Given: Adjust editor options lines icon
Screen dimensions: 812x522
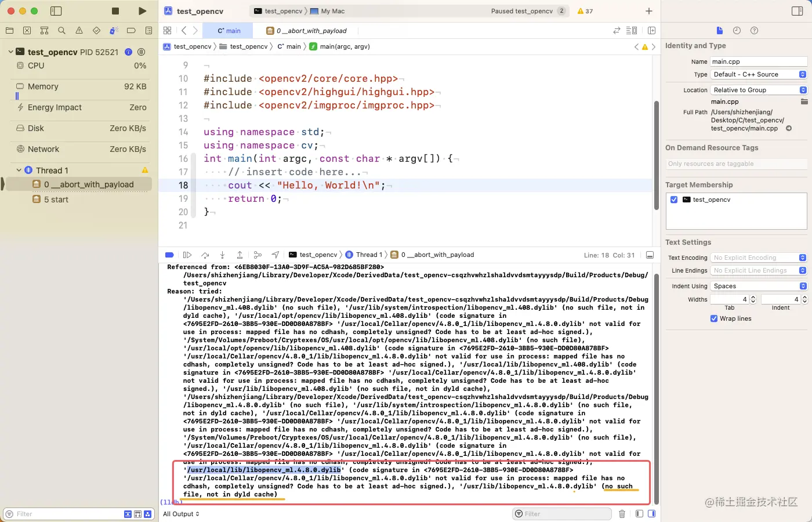Looking at the screenshot, I should (x=632, y=31).
